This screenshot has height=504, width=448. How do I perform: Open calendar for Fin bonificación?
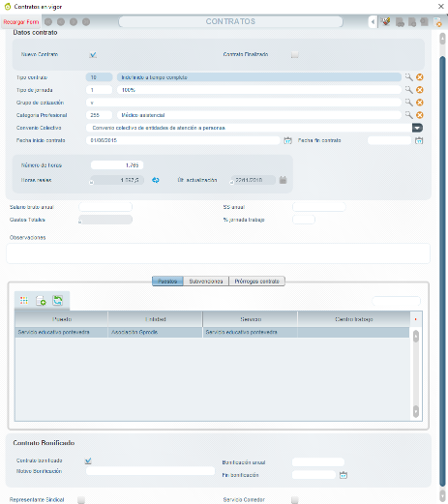[x=343, y=475]
